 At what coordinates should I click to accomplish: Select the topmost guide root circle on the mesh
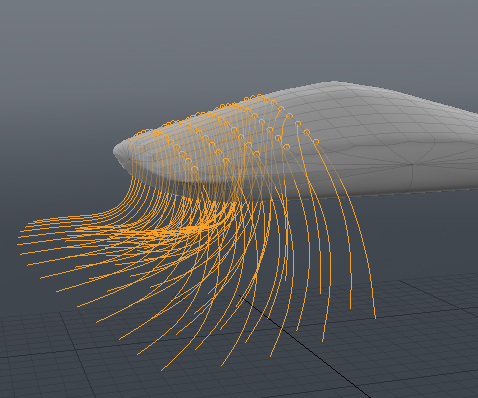(x=259, y=96)
